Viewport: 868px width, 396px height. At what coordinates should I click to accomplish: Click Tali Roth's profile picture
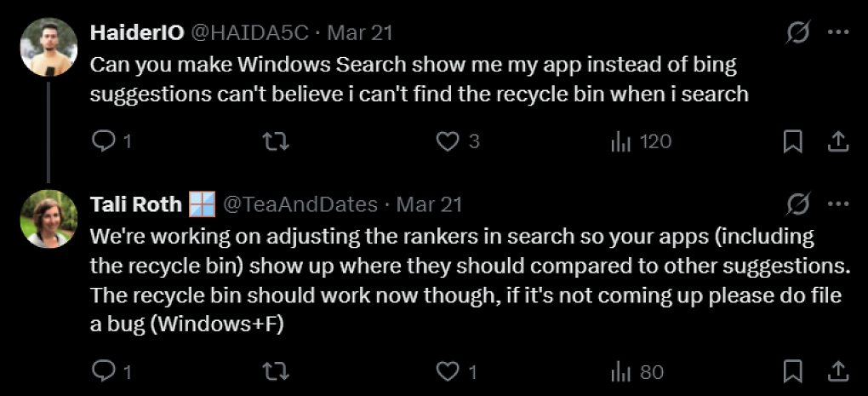pos(49,218)
